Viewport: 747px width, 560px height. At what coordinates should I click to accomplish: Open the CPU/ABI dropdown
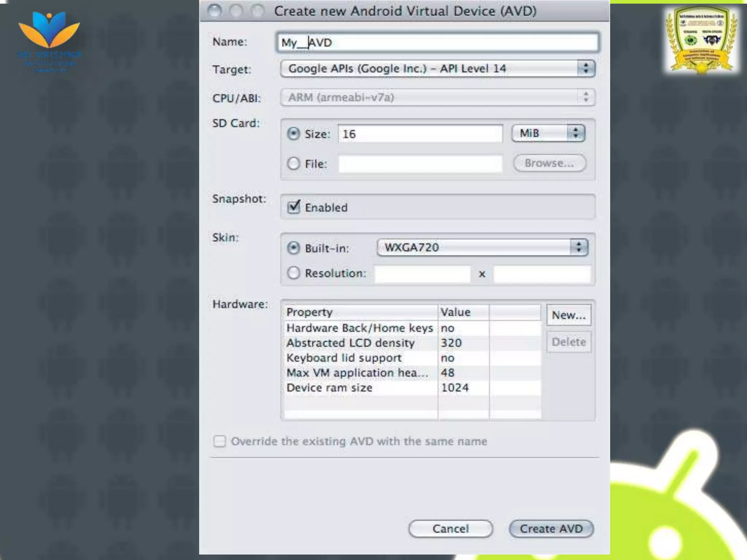438,97
